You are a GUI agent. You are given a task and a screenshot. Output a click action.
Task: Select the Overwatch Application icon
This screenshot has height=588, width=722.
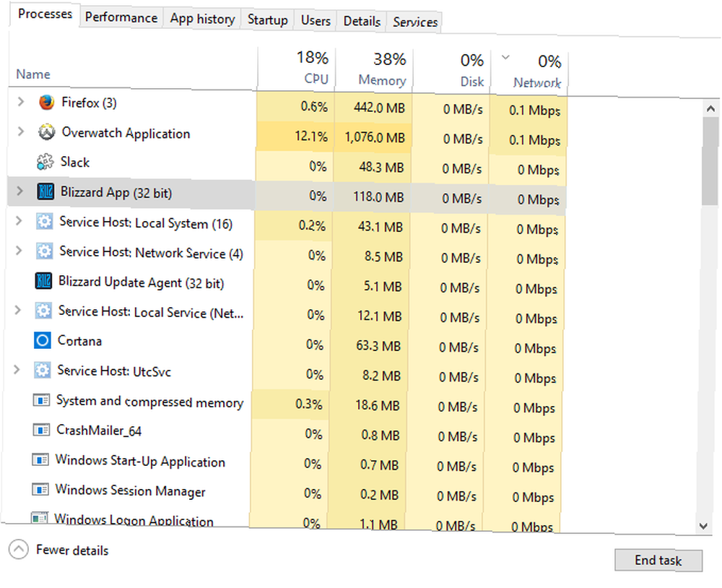[46, 133]
